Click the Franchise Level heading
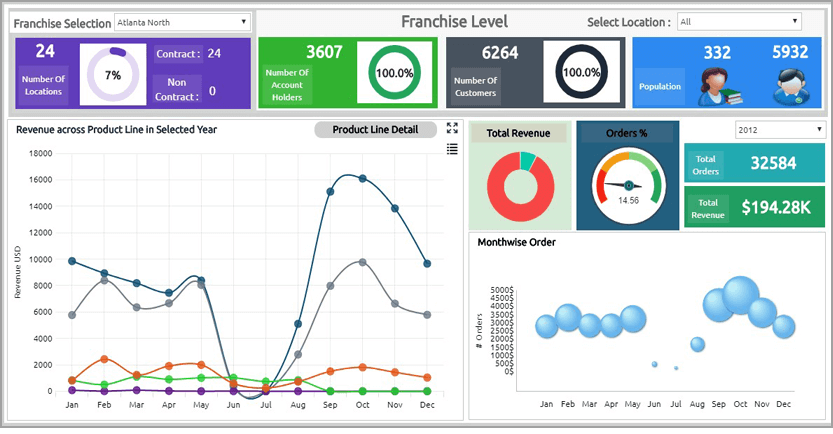The image size is (833, 434). (x=454, y=22)
